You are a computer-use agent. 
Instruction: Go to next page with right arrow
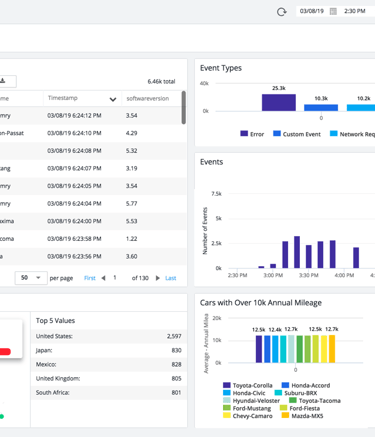point(158,278)
